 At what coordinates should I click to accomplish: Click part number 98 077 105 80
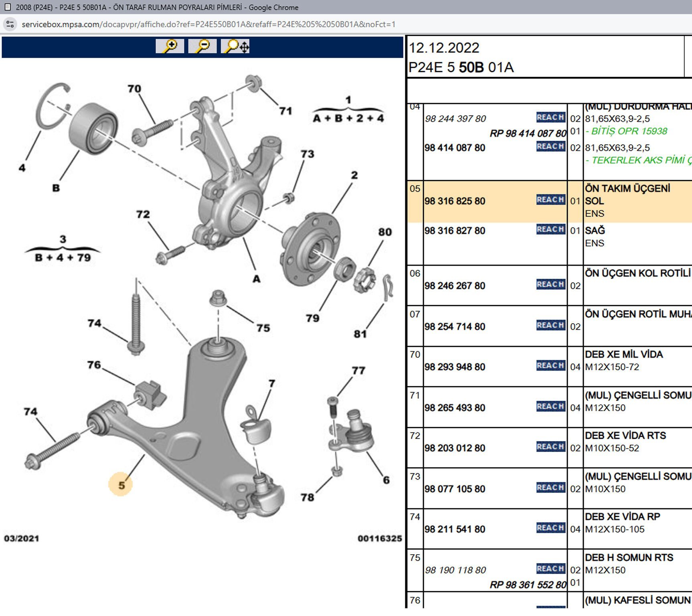pos(455,489)
